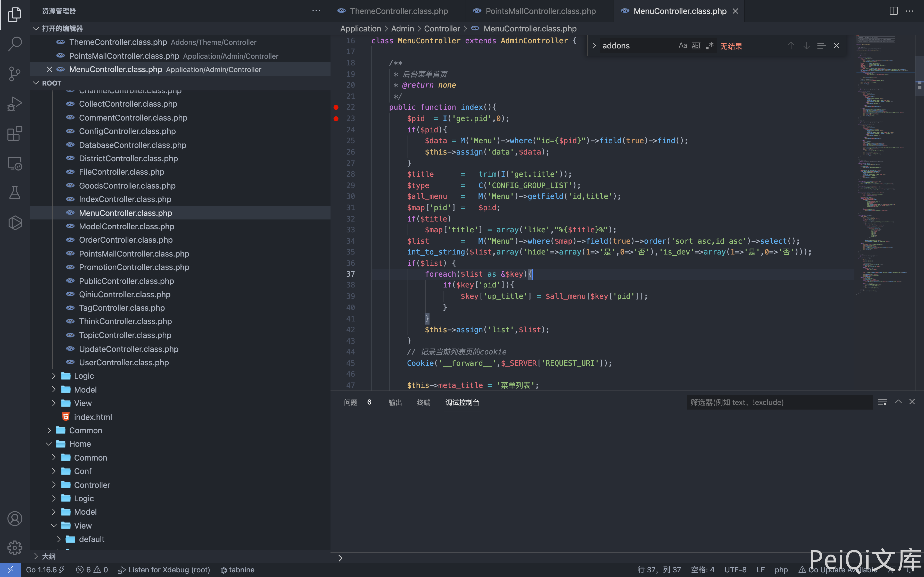Toggle Match Case in find widget
This screenshot has width=924, height=577.
(683, 46)
